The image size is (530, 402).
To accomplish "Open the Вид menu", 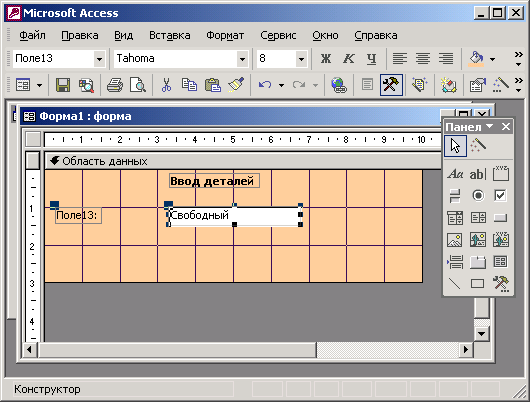I will point(123,36).
